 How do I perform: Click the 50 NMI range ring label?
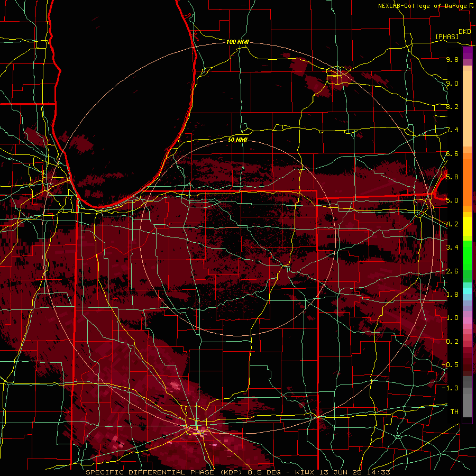click(x=237, y=140)
